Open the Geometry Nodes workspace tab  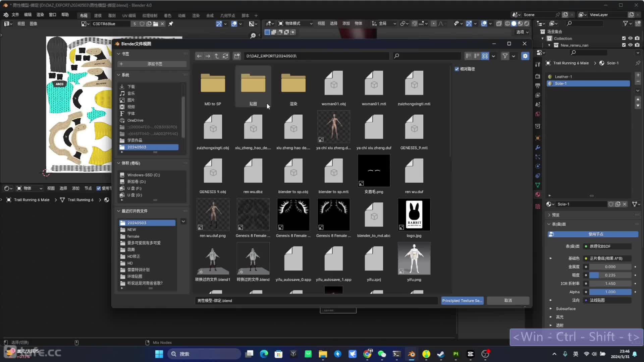[228, 16]
